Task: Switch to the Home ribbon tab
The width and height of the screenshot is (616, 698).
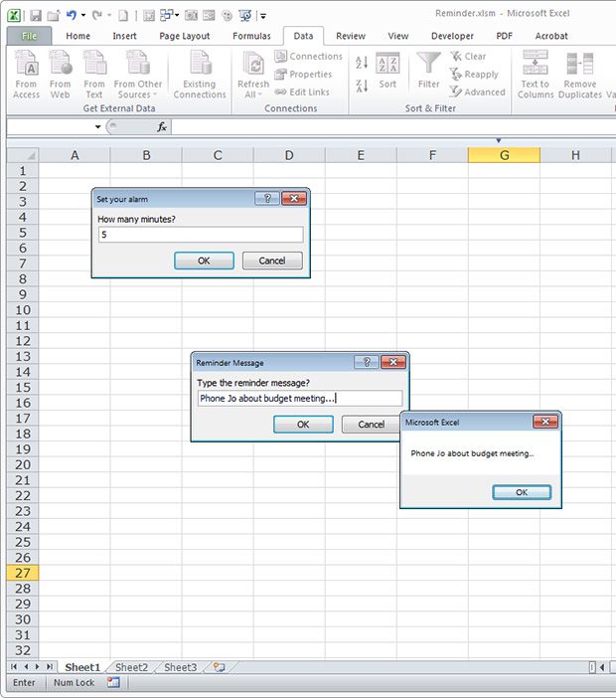Action: click(77, 36)
